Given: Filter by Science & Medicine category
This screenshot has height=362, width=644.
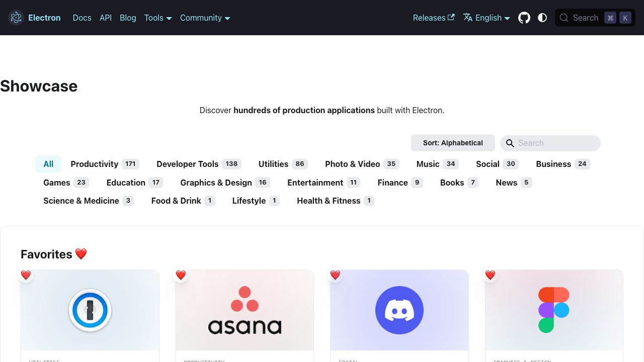Looking at the screenshot, I should coord(89,201).
